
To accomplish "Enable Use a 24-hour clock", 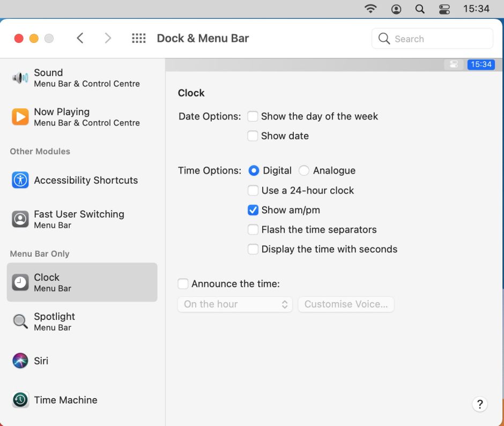I will pyautogui.click(x=253, y=190).
